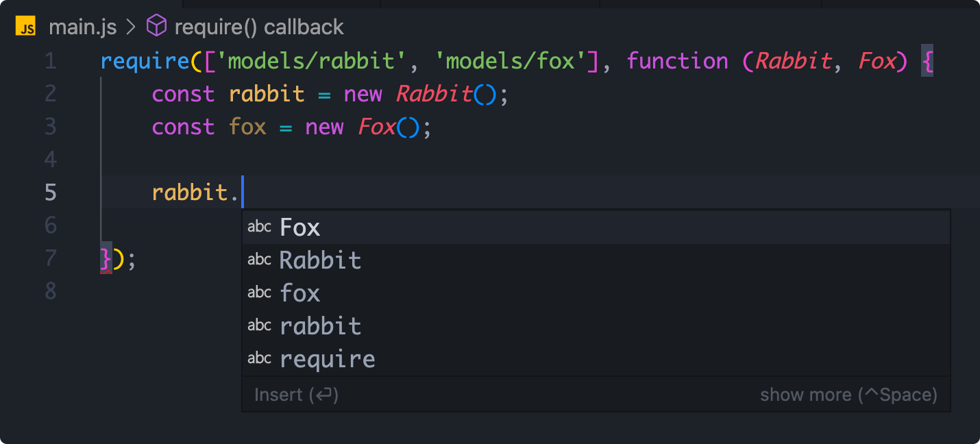Image resolution: width=980 pixels, height=444 pixels.
Task: Pick the require completion entry
Action: (327, 358)
